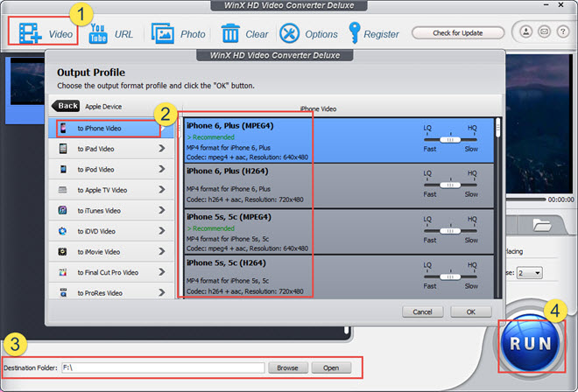Click the iMovie icon
This screenshot has height=392, width=578.
pyautogui.click(x=63, y=252)
